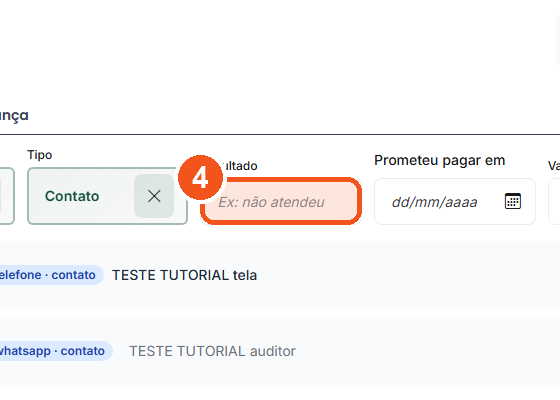The width and height of the screenshot is (560, 400).
Task: Click the 'Tipo' field label
Action: click(x=40, y=155)
